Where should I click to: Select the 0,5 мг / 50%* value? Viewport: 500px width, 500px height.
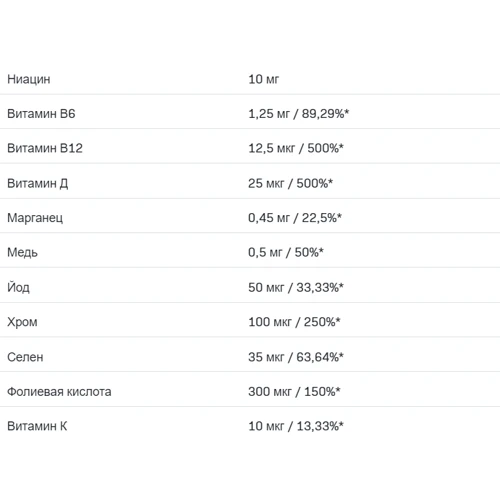(x=286, y=253)
